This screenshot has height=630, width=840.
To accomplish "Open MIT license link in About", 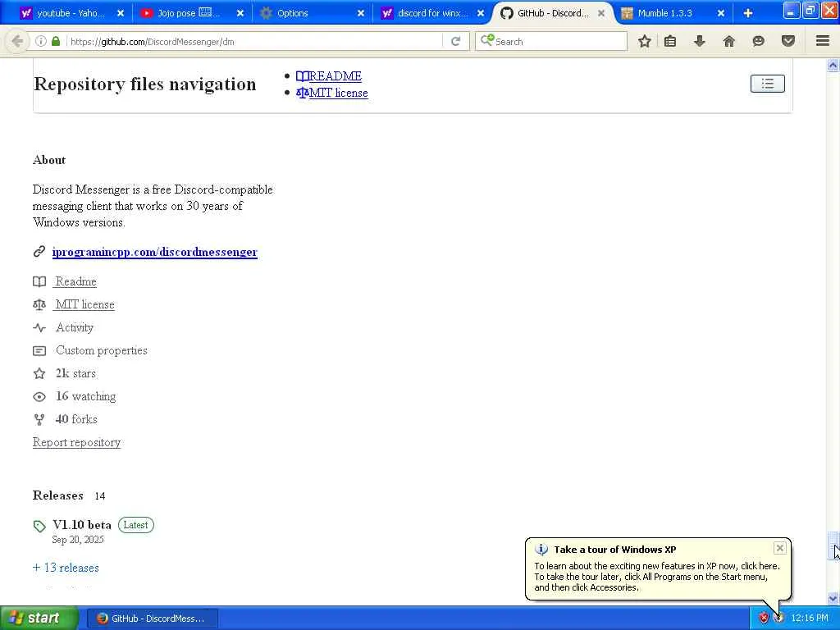I will 84,304.
